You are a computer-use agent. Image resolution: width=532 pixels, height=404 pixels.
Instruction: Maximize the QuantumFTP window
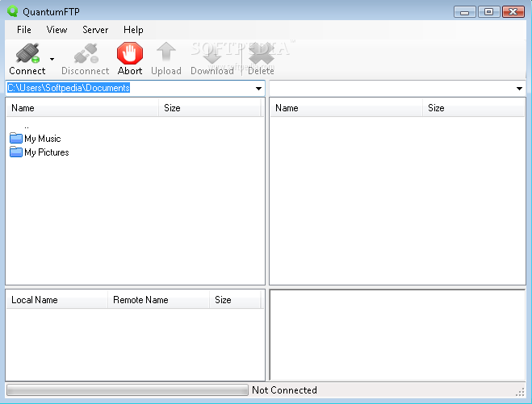point(488,12)
